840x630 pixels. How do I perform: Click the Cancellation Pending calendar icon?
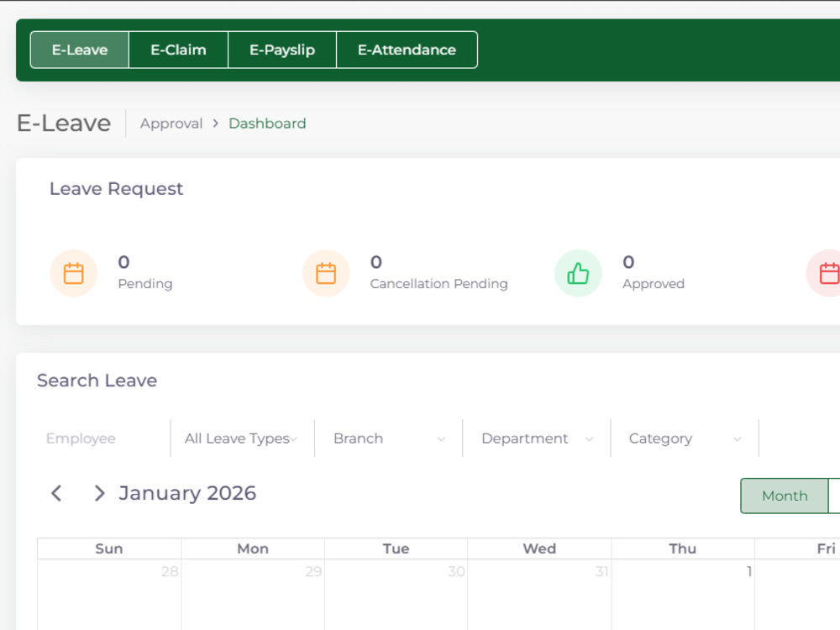[x=326, y=273]
